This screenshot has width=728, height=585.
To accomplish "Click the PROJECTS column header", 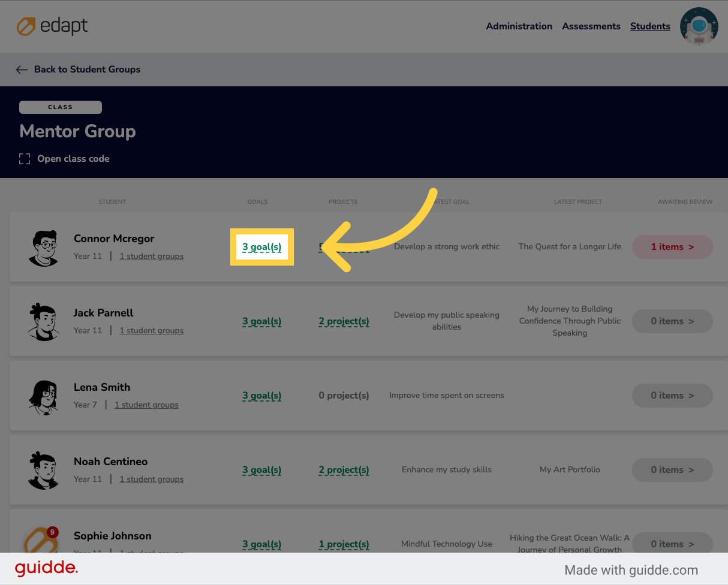I will (343, 202).
